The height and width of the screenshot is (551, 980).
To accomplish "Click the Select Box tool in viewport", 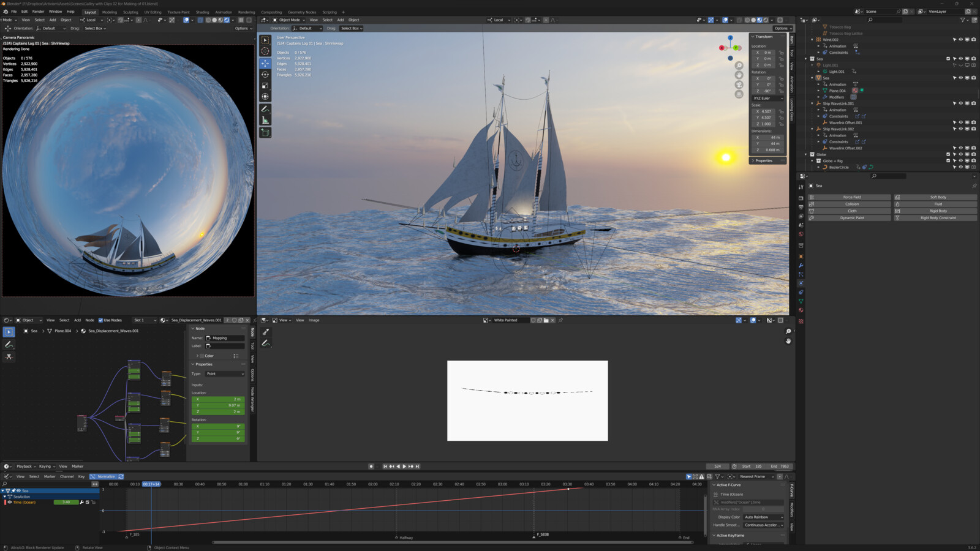I will click(265, 40).
